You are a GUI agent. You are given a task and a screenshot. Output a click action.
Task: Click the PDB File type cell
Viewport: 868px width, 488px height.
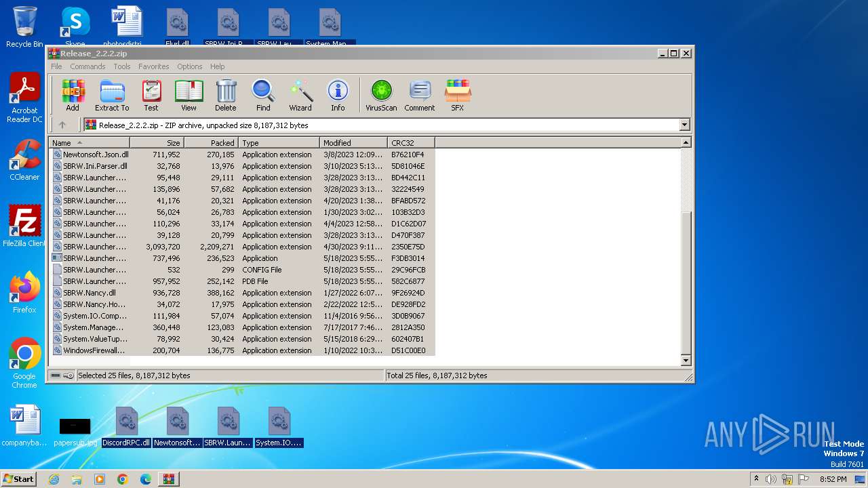click(255, 281)
